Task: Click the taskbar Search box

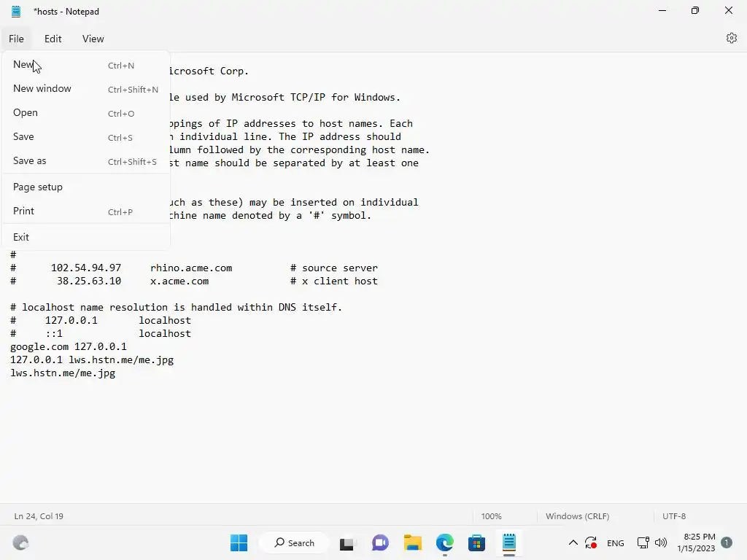Action: [x=294, y=542]
